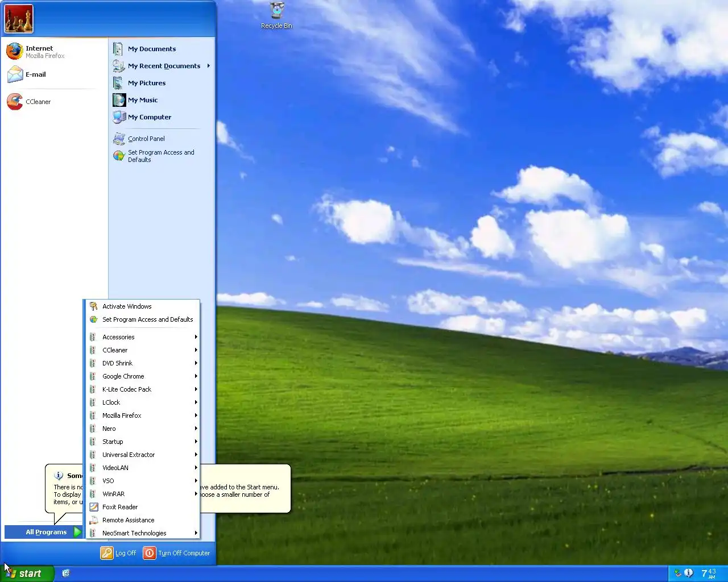
Task: Click the system tray shield icon
Action: [677, 573]
